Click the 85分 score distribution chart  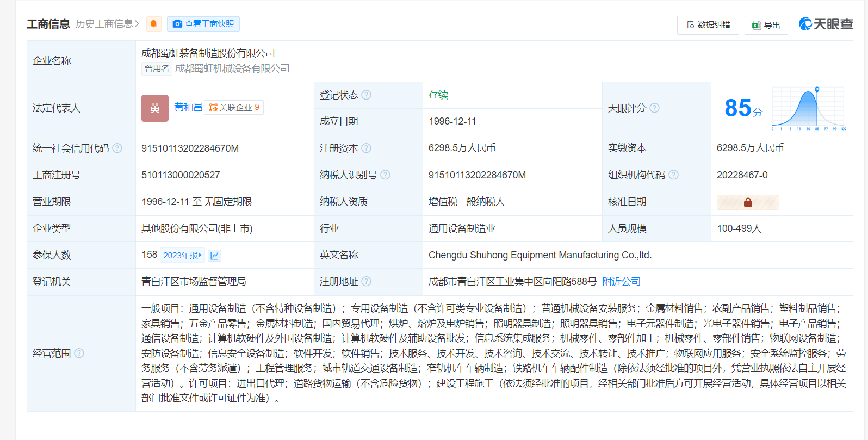coord(809,108)
